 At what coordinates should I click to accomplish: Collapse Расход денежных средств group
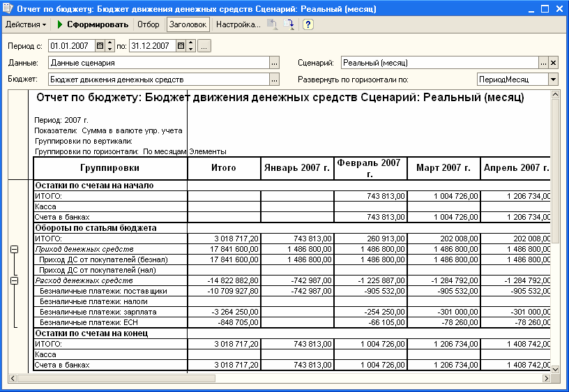(x=14, y=280)
